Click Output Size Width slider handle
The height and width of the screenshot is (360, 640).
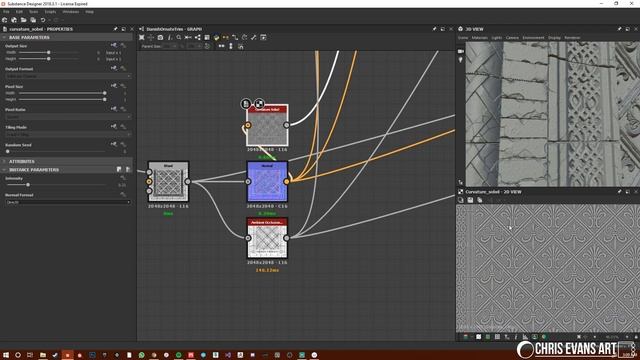(x=49, y=52)
